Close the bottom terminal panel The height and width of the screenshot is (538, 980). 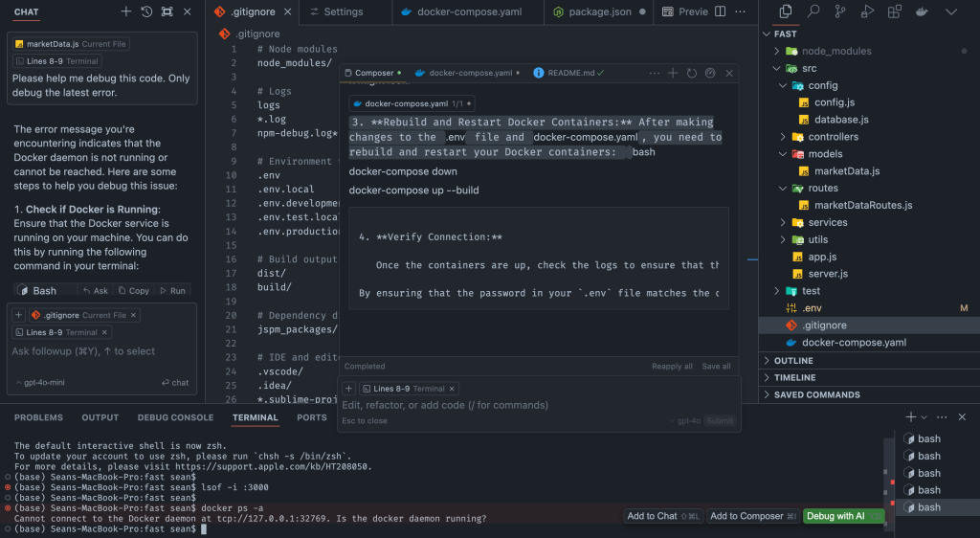962,416
